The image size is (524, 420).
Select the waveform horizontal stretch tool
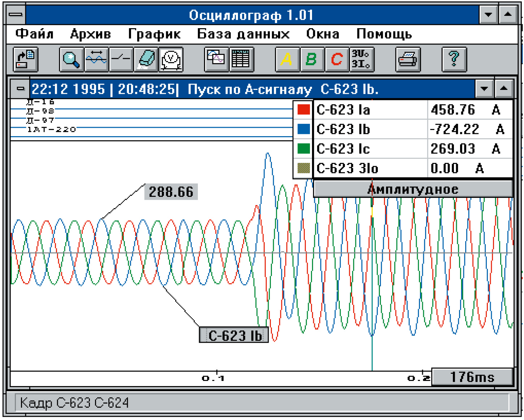click(x=96, y=59)
